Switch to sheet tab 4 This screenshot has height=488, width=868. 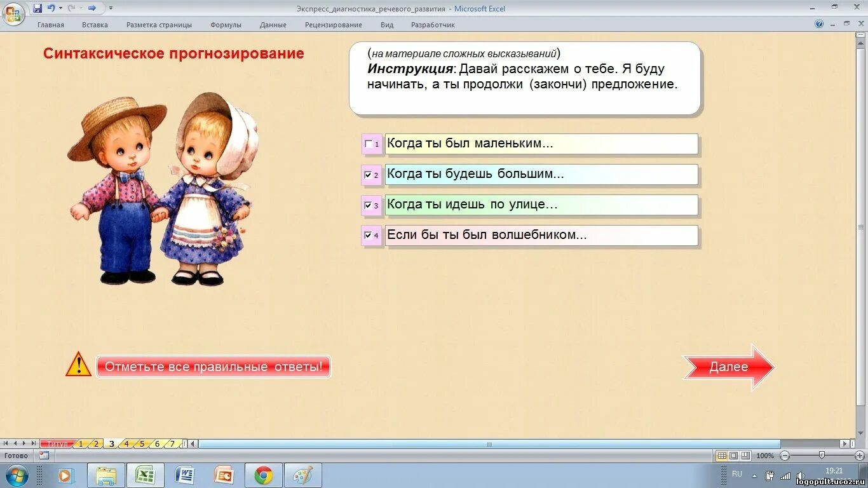126,444
